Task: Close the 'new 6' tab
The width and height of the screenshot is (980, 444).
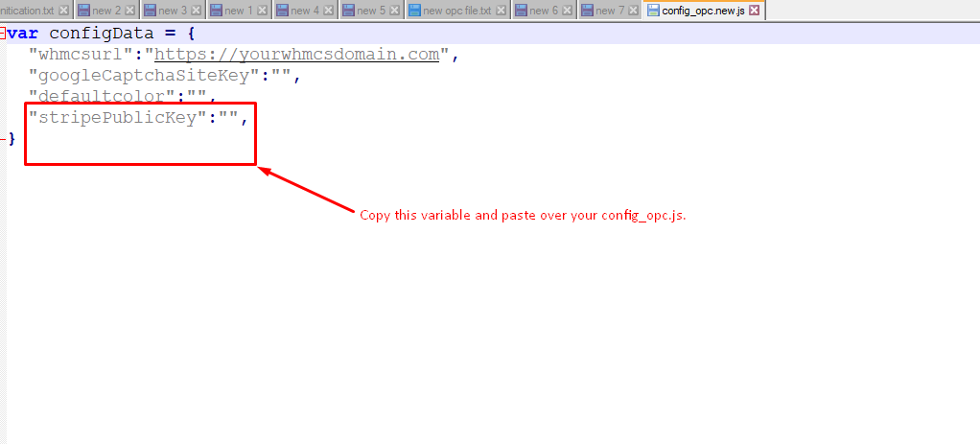Action: click(x=570, y=11)
